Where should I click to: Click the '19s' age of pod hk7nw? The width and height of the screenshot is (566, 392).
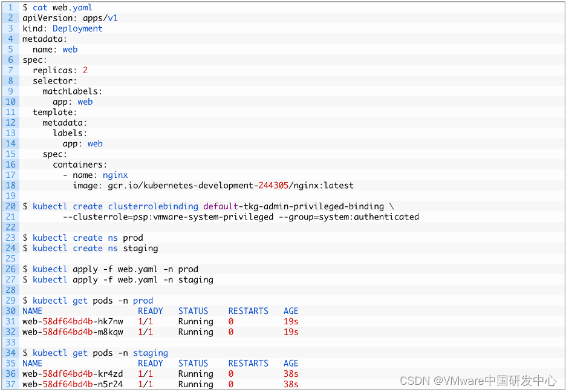point(291,322)
